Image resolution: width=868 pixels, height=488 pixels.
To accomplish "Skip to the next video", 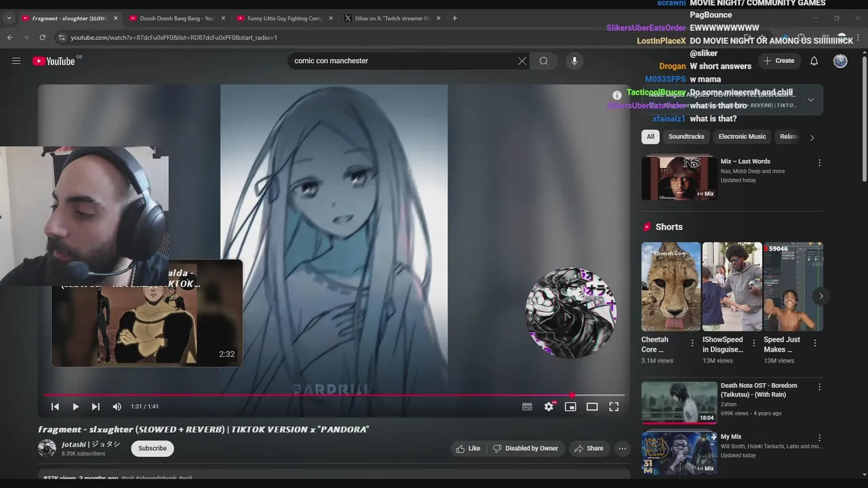I will click(96, 407).
